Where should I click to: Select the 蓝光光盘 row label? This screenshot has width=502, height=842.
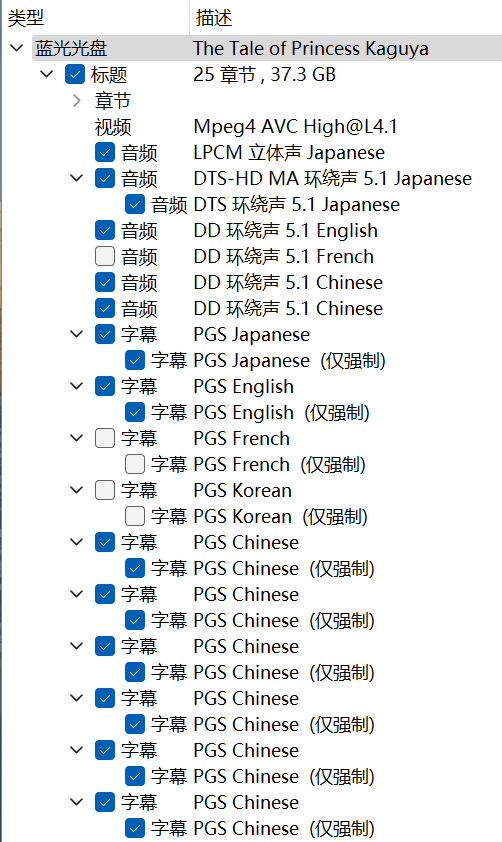click(71, 48)
